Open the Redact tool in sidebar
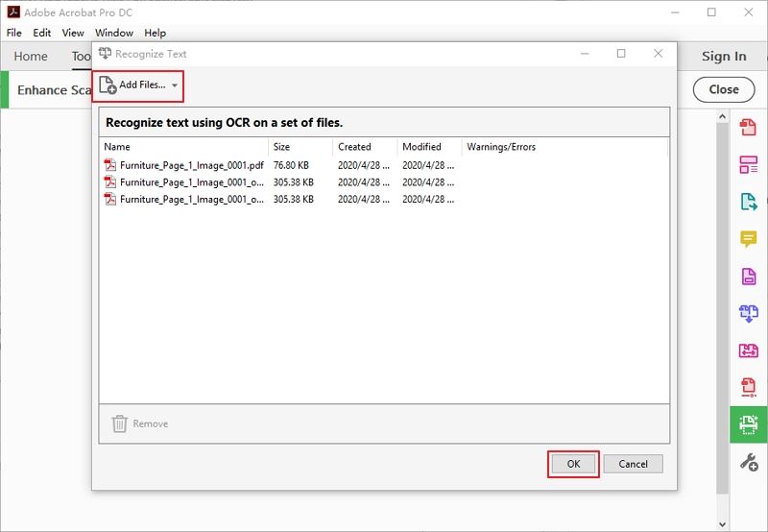Viewport: 768px width, 532px height. [x=748, y=387]
